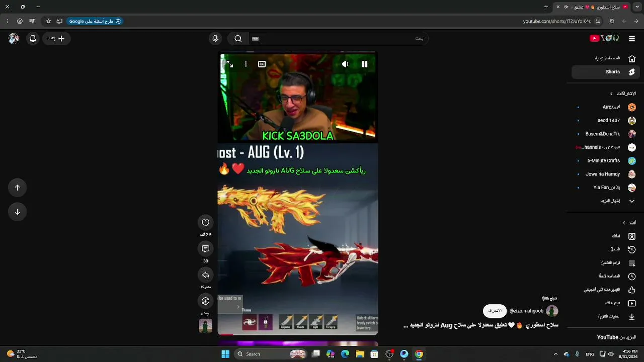Open the @zizo.mahgoob channel handle
The height and width of the screenshot is (362, 644).
526,311
